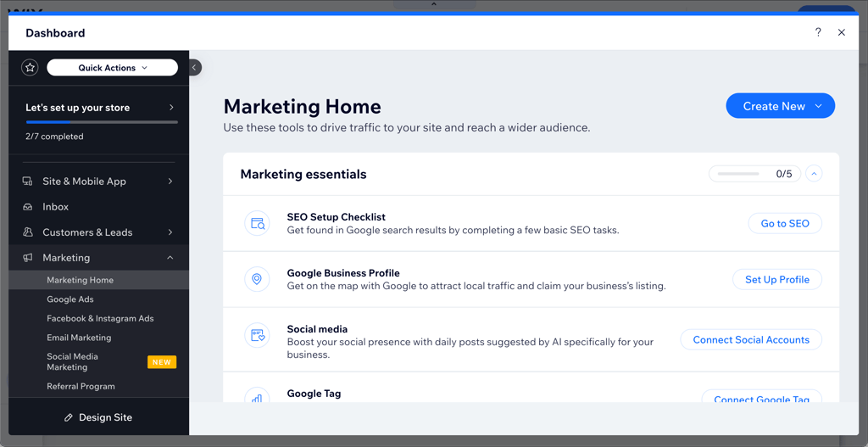
Task: Collapse the sidebar using the arrow handle
Action: [194, 68]
